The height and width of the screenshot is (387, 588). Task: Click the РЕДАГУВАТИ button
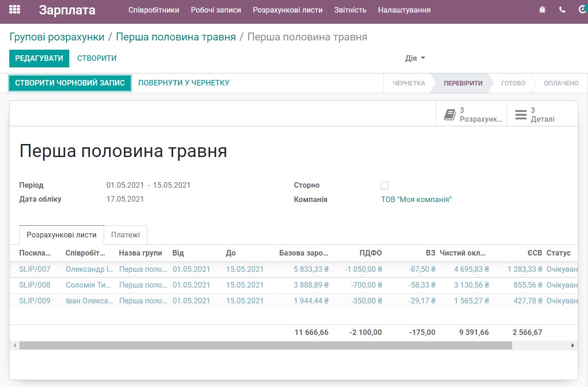39,59
